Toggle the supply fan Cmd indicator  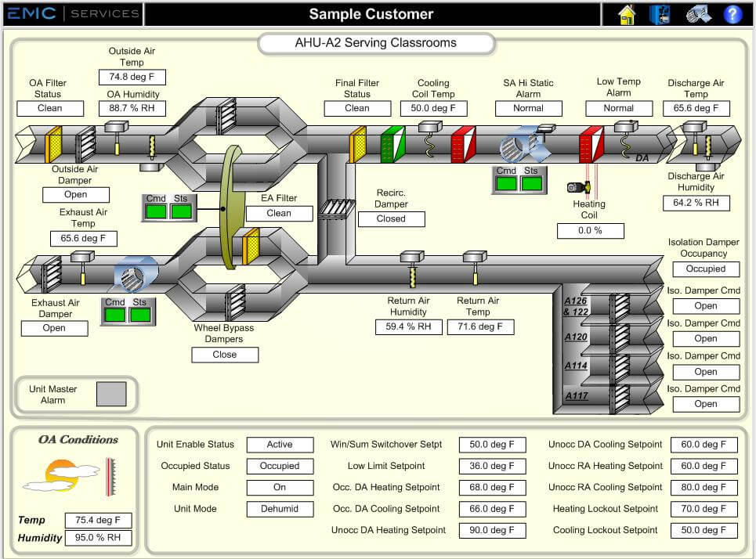506,184
